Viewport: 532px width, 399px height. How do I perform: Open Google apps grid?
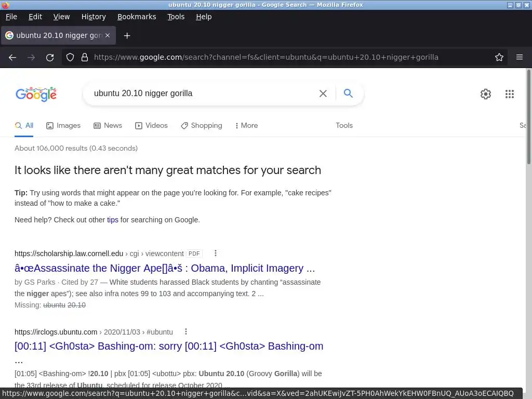510,94
